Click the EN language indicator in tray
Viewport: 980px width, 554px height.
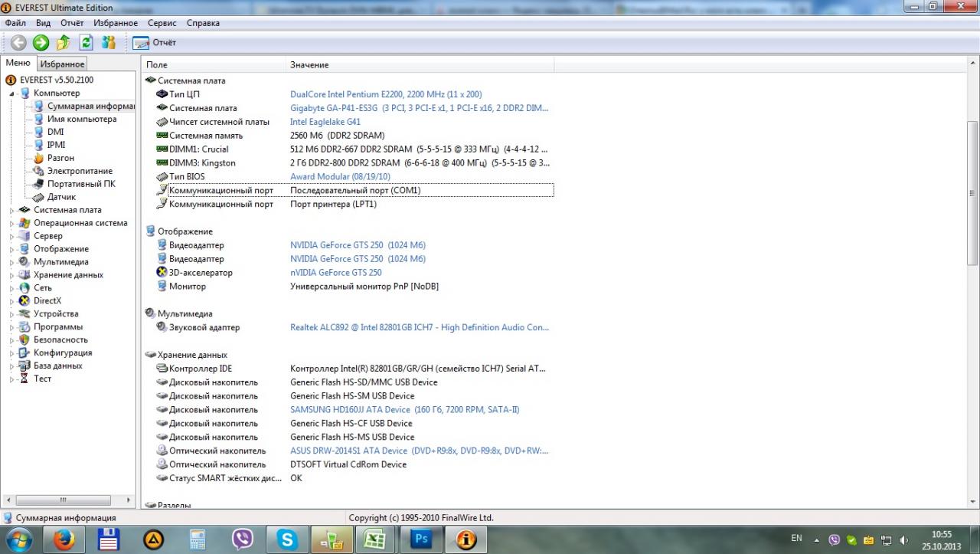(796, 539)
